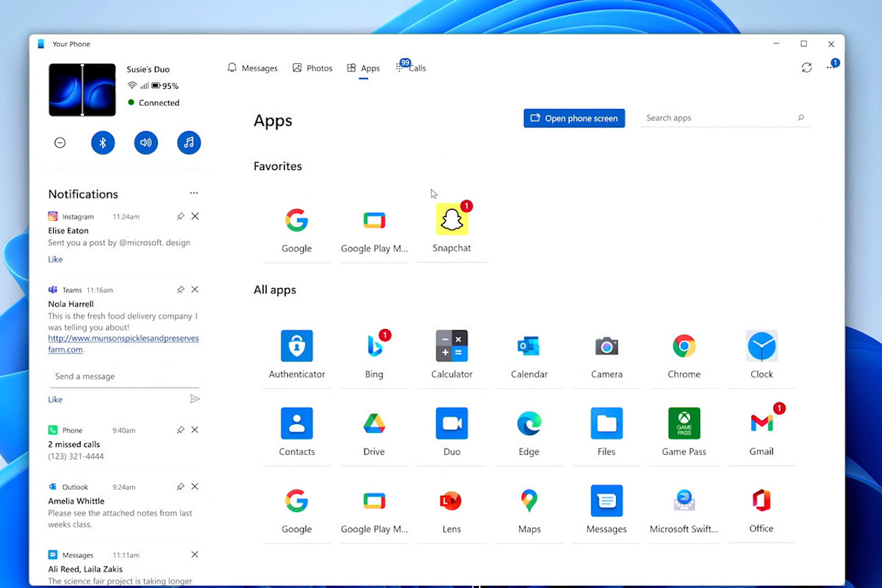Open the phone's music playback controls
Viewport: 882px width, 588px height.
point(189,143)
